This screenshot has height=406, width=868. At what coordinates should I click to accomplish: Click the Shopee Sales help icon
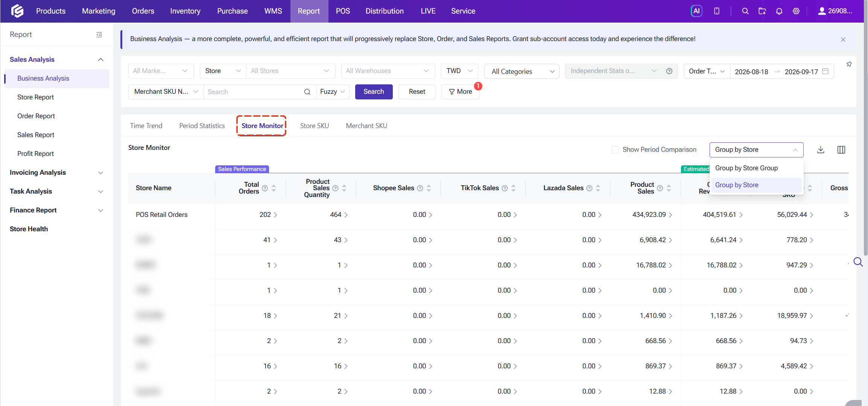tap(420, 188)
